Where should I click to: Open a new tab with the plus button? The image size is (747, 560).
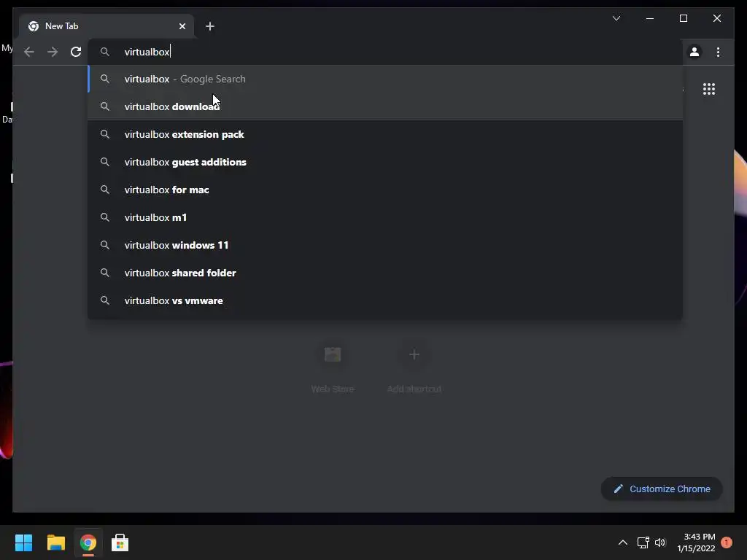tap(210, 26)
